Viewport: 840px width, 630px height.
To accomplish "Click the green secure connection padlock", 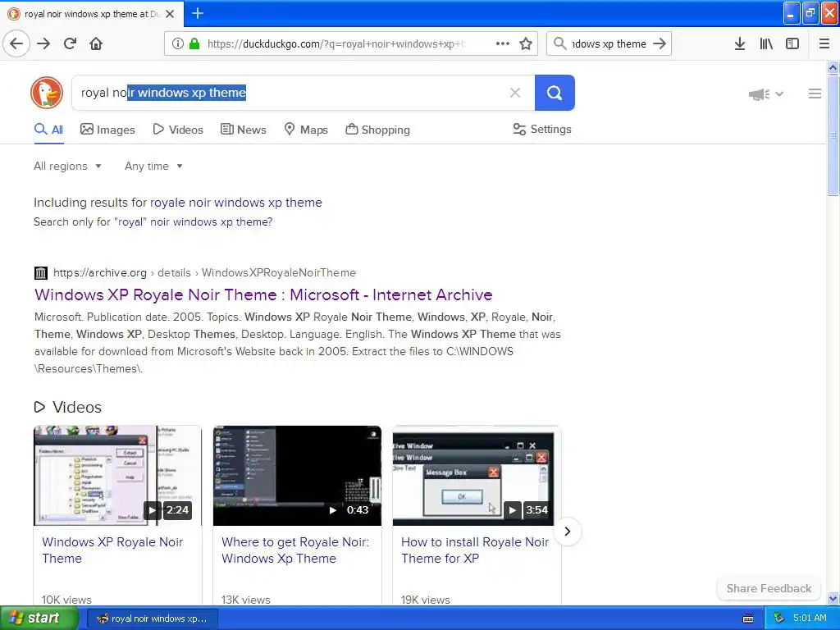I will pyautogui.click(x=194, y=44).
